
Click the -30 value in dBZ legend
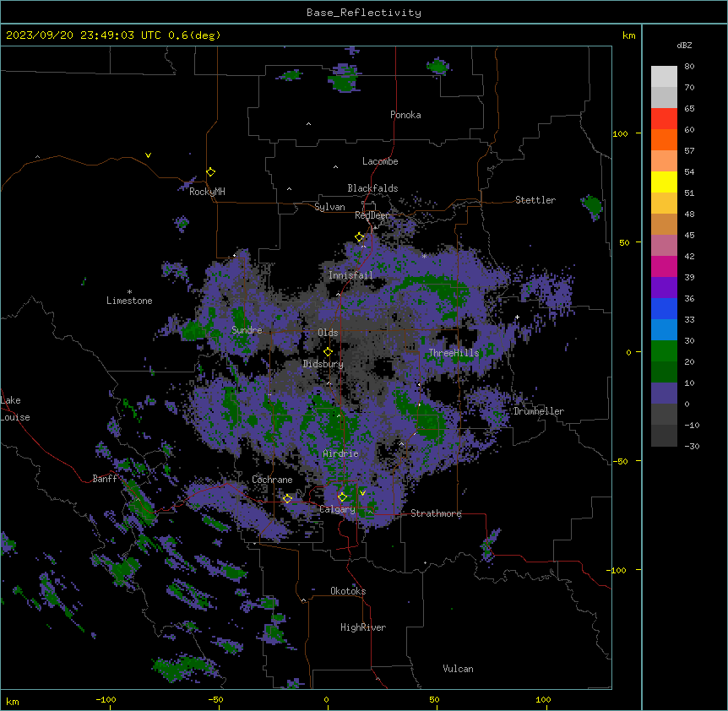click(692, 447)
